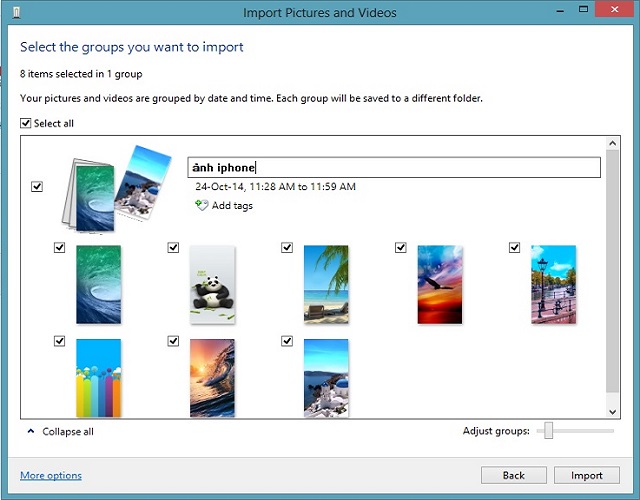Go Back to previous step
640x500 pixels.
[513, 475]
